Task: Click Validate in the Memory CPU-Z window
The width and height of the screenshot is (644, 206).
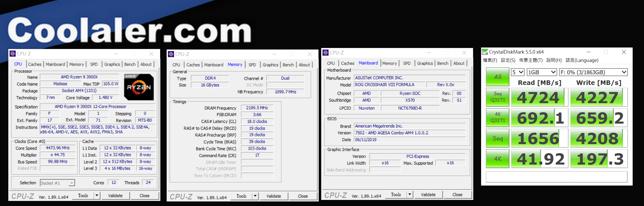Action: [274, 196]
